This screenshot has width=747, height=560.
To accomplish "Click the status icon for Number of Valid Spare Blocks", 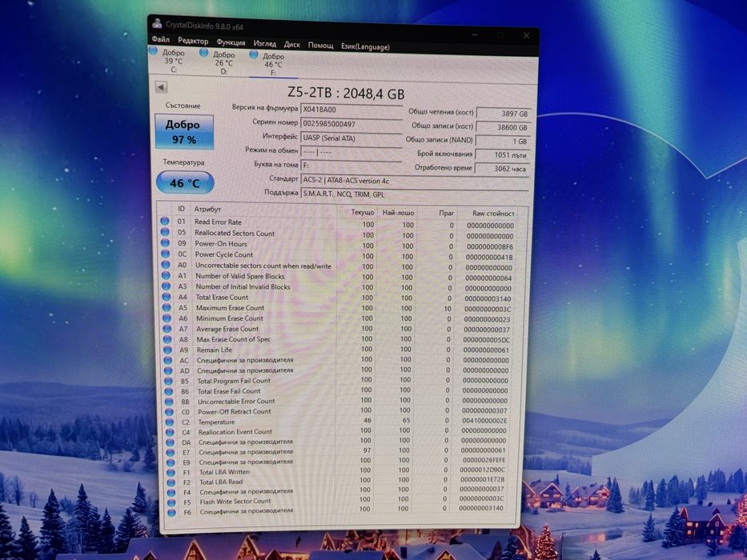I will point(166,275).
